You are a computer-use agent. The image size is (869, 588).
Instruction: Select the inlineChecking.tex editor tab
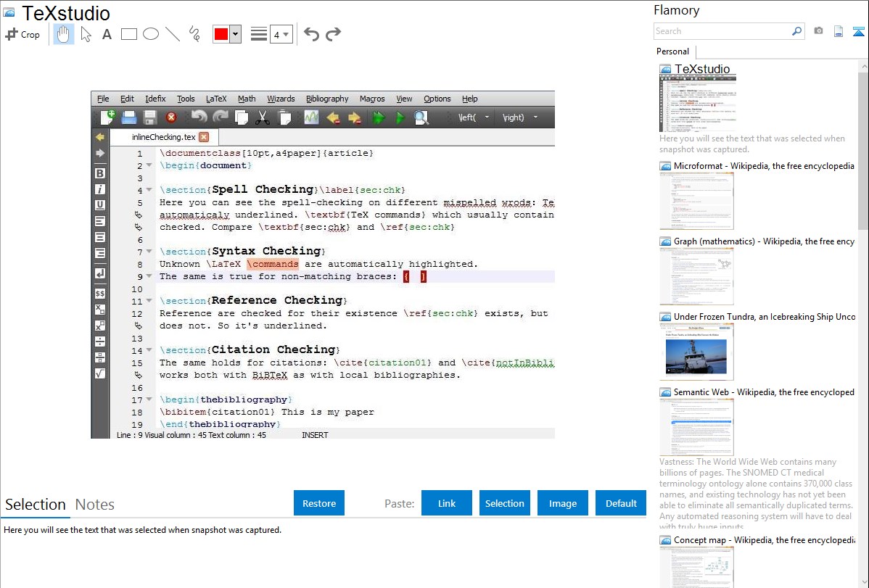[x=163, y=137]
